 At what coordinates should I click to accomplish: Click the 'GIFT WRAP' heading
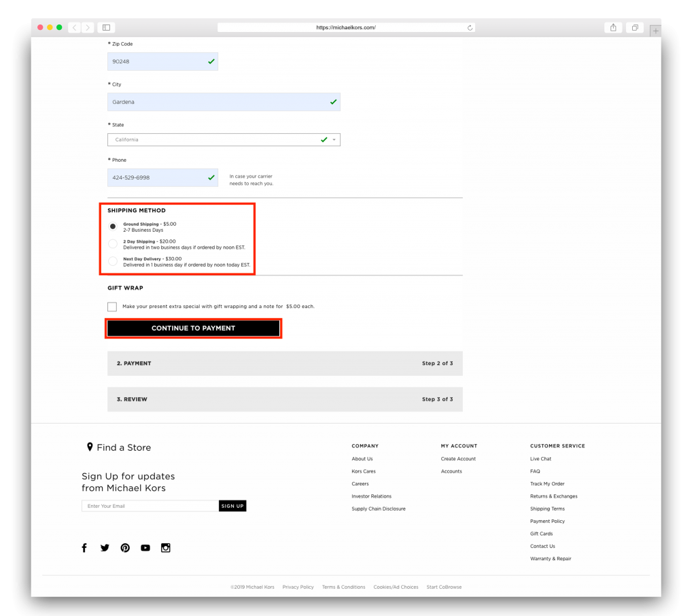click(x=125, y=288)
